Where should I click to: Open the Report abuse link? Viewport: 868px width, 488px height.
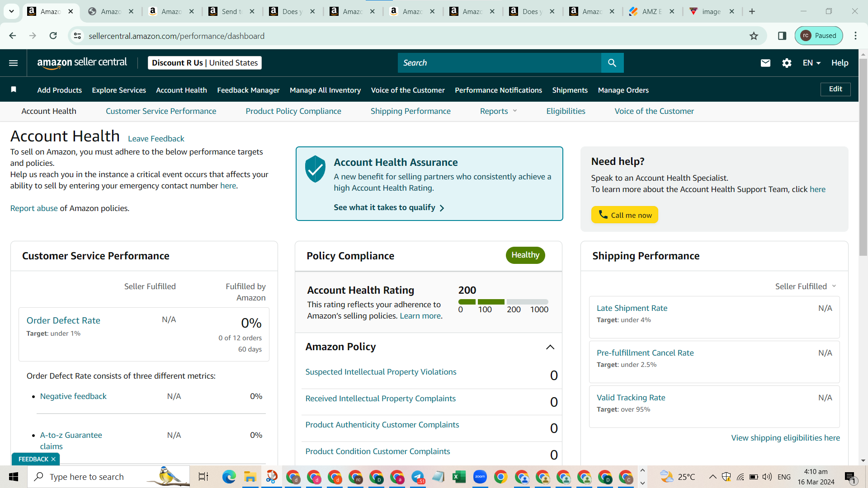coord(34,208)
